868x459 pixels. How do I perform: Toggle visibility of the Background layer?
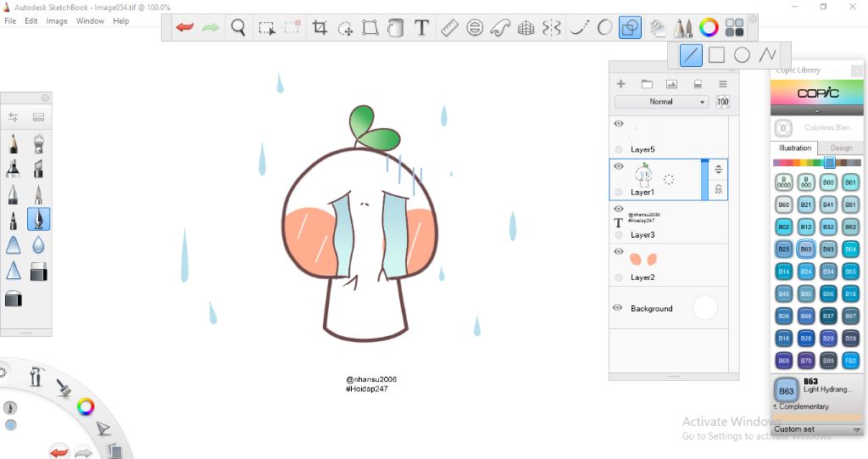point(618,308)
